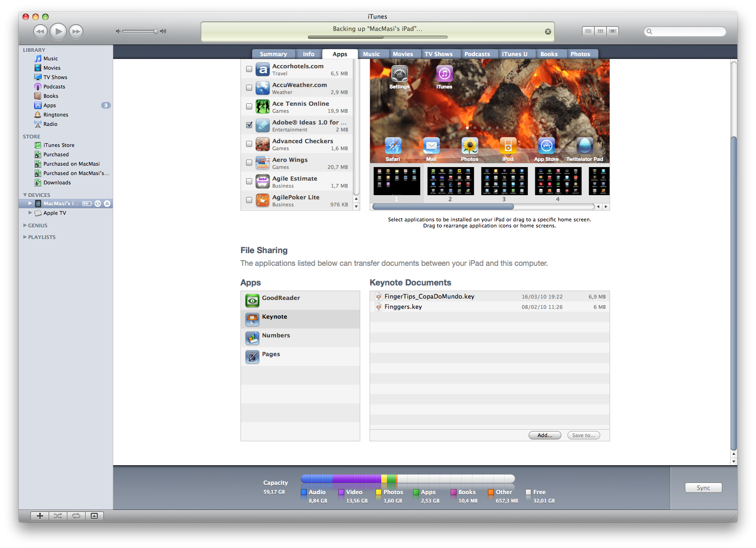Open Downloads in Store section
Viewport: 756px width, 548px height.
[57, 183]
